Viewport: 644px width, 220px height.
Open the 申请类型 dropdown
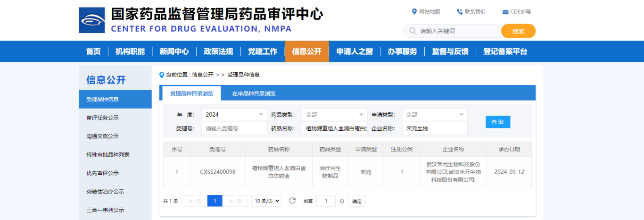click(434, 115)
